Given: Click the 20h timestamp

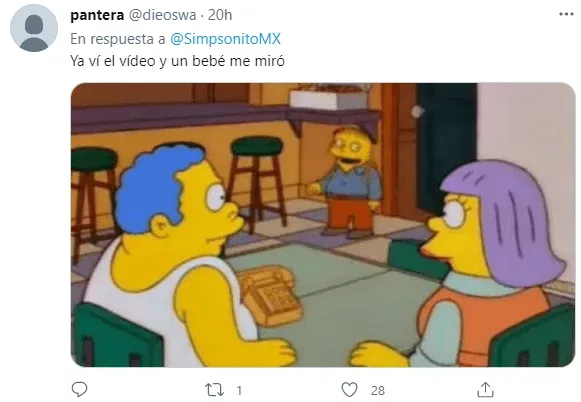Looking at the screenshot, I should pos(220,15).
